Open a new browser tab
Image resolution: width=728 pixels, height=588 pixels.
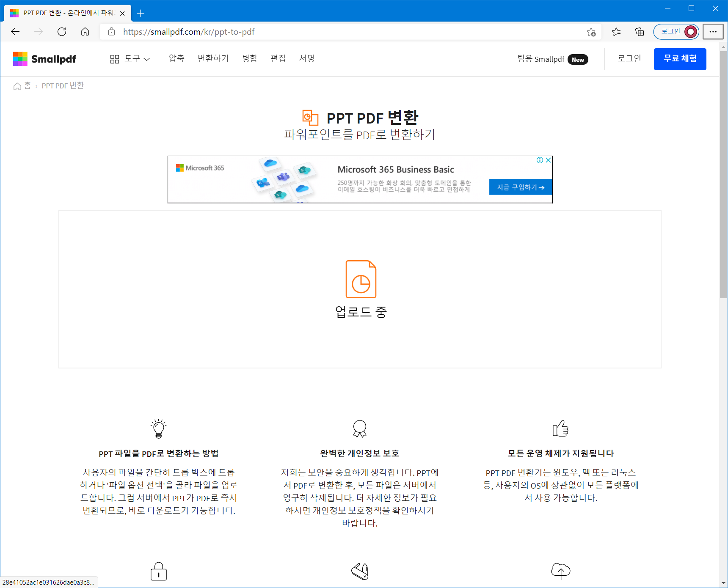click(141, 13)
